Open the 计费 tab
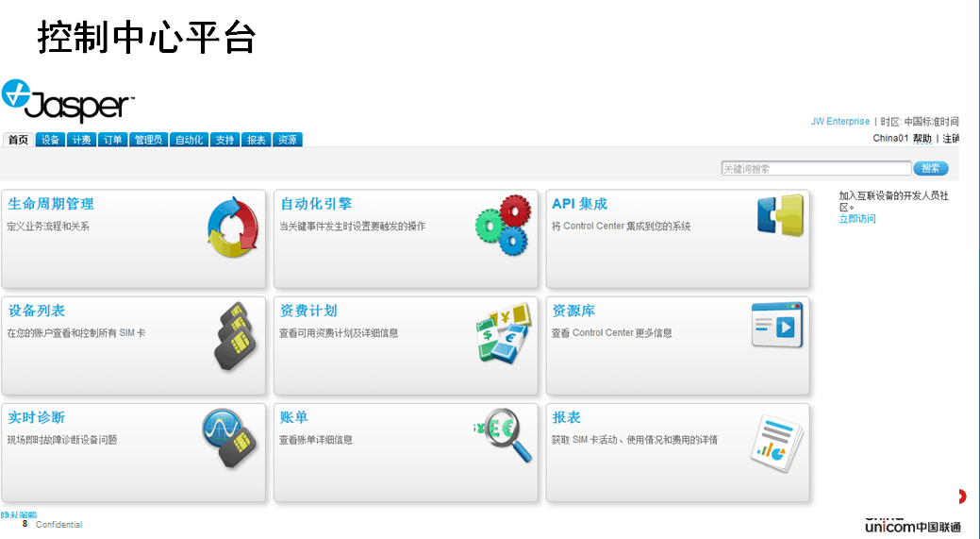Viewport: 980px width, 539px height. pyautogui.click(x=81, y=140)
